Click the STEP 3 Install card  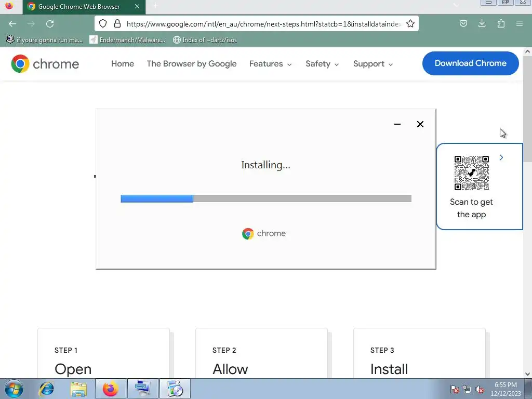(419, 353)
